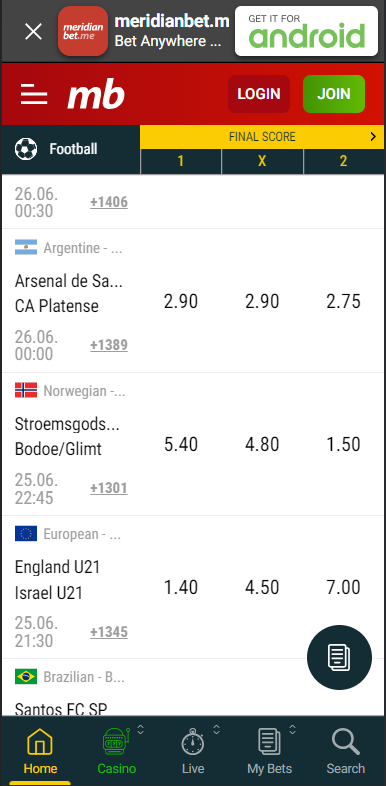Pick England U21 home odds 1.40
Screen dimensions: 386x786
(181, 587)
